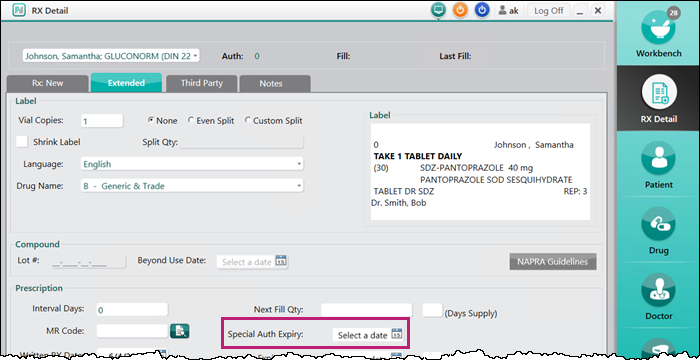The image size is (700, 360).
Task: Open the RX Detail sidebar icon
Action: 658,92
